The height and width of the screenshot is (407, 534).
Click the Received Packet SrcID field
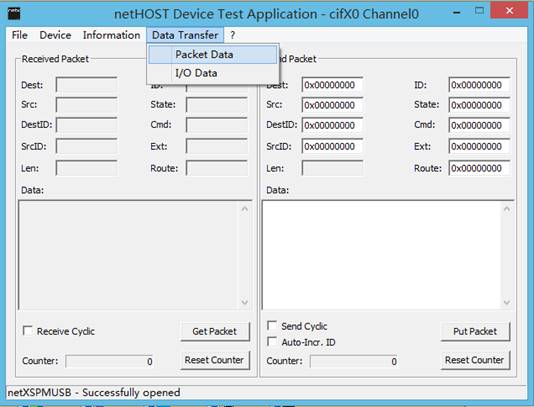pyautogui.click(x=87, y=146)
